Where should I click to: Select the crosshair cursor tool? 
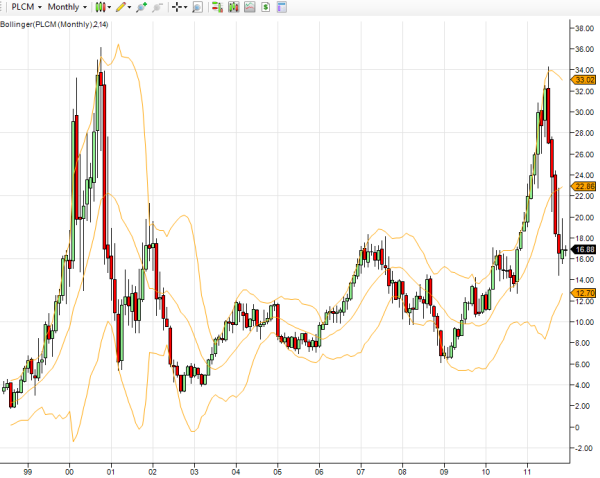coord(177,7)
